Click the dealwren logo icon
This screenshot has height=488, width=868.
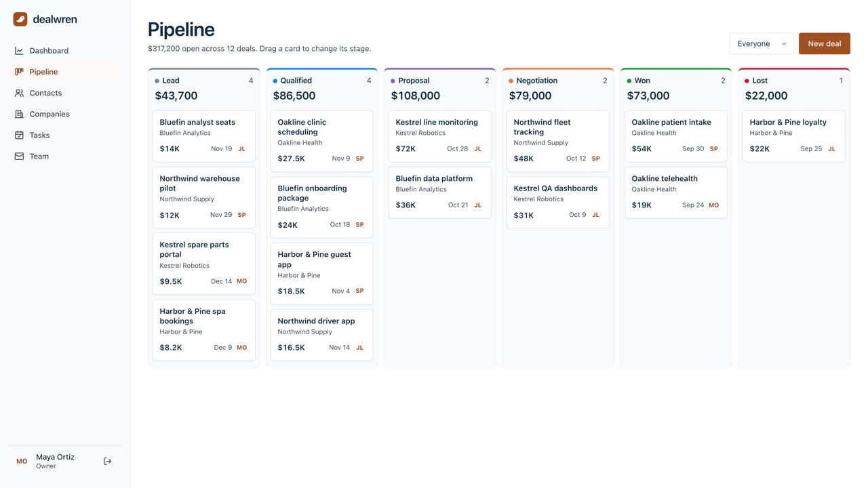click(x=20, y=20)
